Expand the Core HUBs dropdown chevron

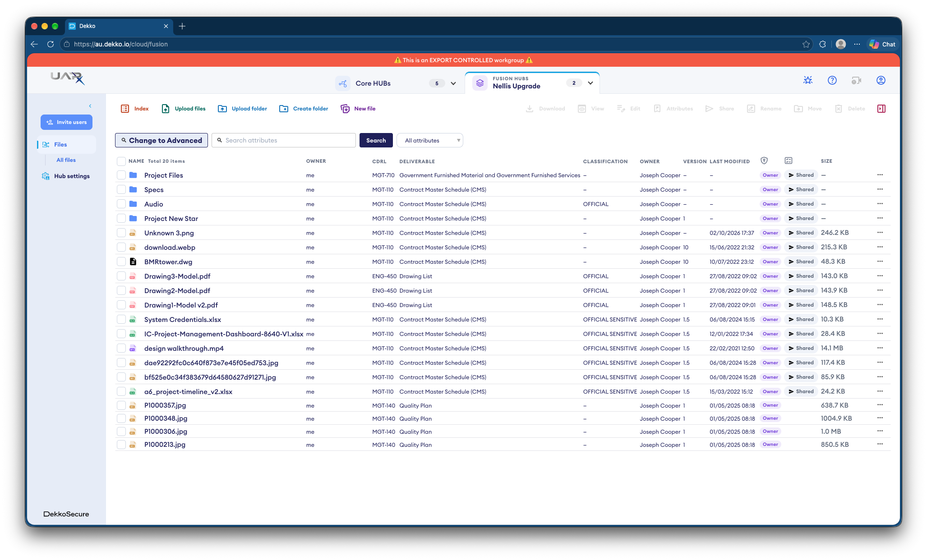click(x=453, y=83)
